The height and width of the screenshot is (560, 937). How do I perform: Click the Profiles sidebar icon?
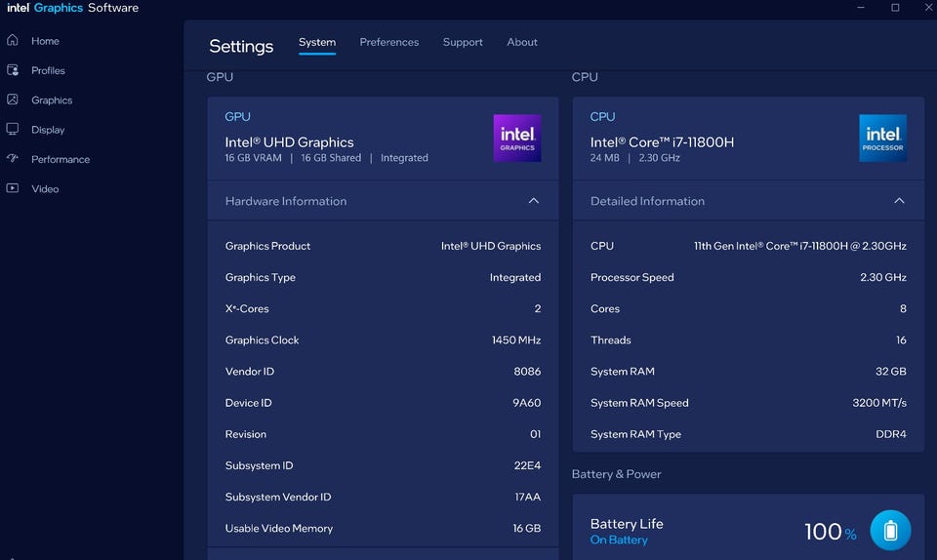pyautogui.click(x=13, y=70)
